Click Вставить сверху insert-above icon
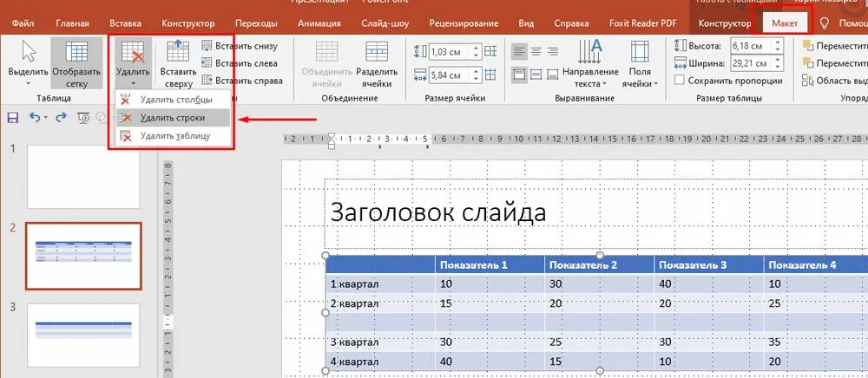The image size is (868, 378). pyautogui.click(x=178, y=51)
